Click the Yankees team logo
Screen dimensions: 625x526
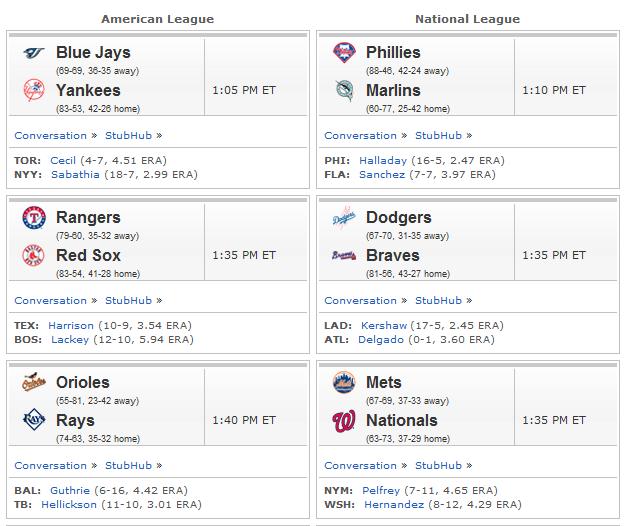(x=34, y=90)
